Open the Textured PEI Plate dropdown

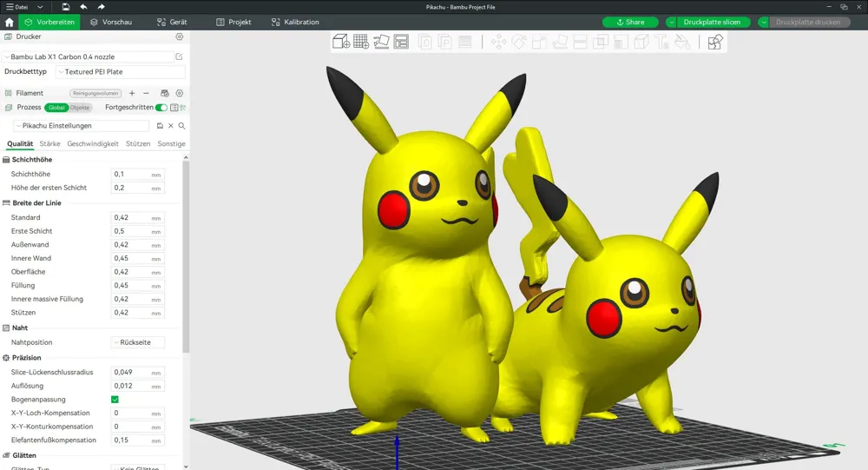point(121,71)
